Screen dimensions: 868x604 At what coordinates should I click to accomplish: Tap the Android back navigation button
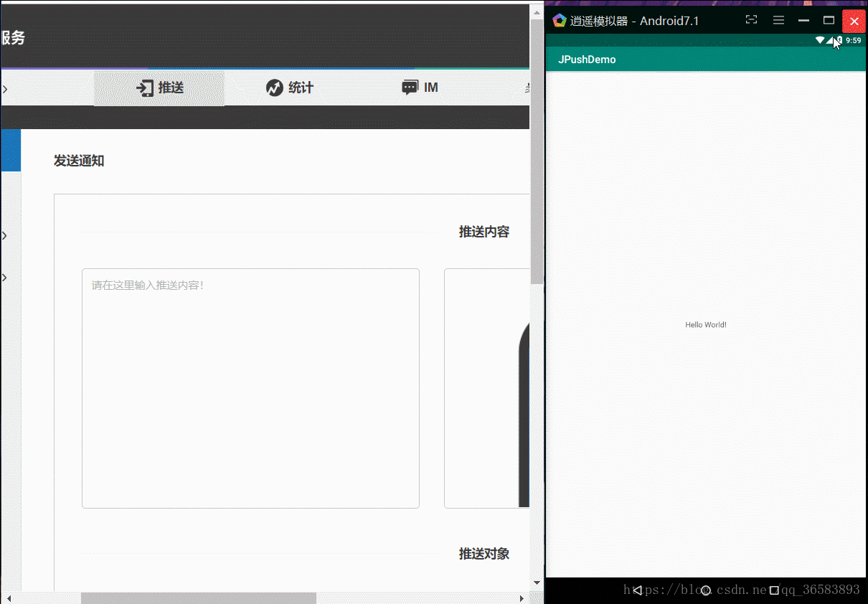click(x=637, y=590)
